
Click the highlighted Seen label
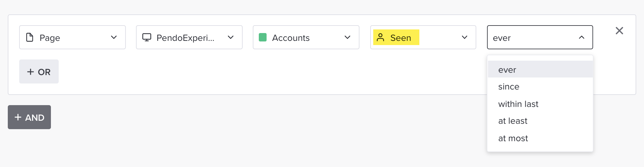[400, 38]
